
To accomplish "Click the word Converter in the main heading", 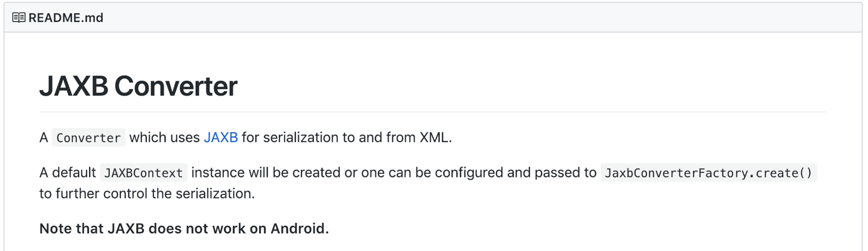I will tap(176, 87).
